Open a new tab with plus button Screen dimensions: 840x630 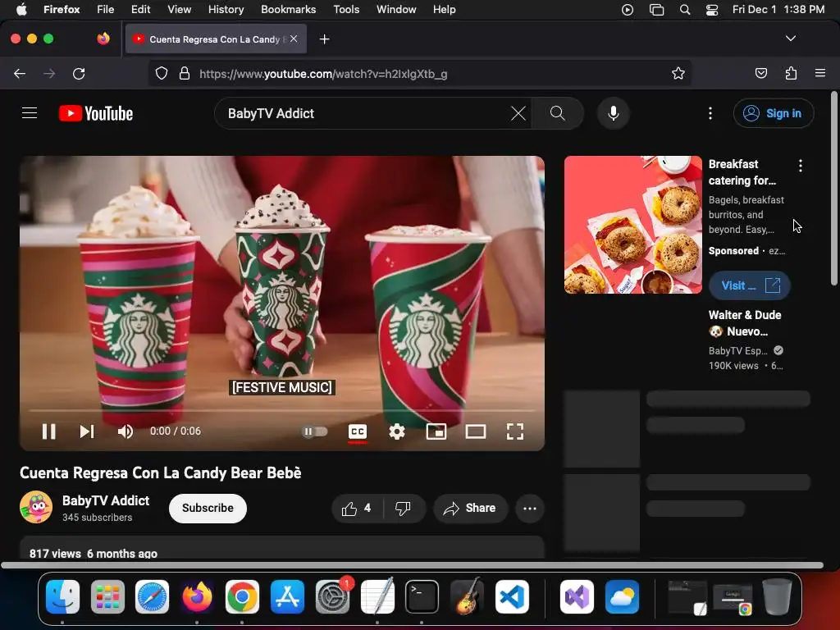click(x=324, y=39)
